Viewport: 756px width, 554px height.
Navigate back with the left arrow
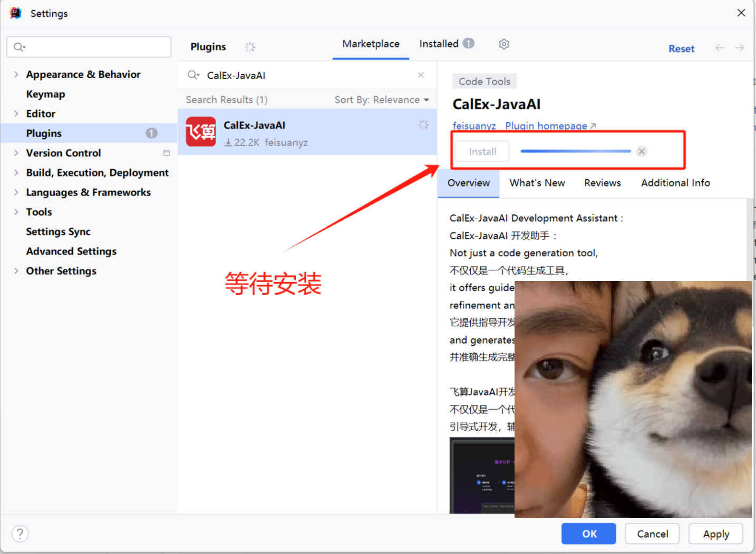pyautogui.click(x=720, y=48)
